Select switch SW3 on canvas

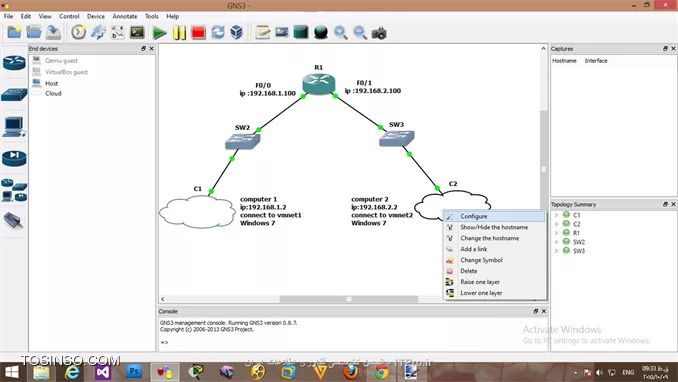coord(397,138)
